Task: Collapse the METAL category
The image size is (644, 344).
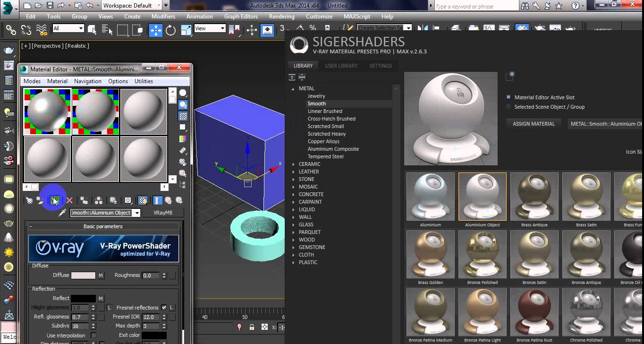Action: coord(293,88)
